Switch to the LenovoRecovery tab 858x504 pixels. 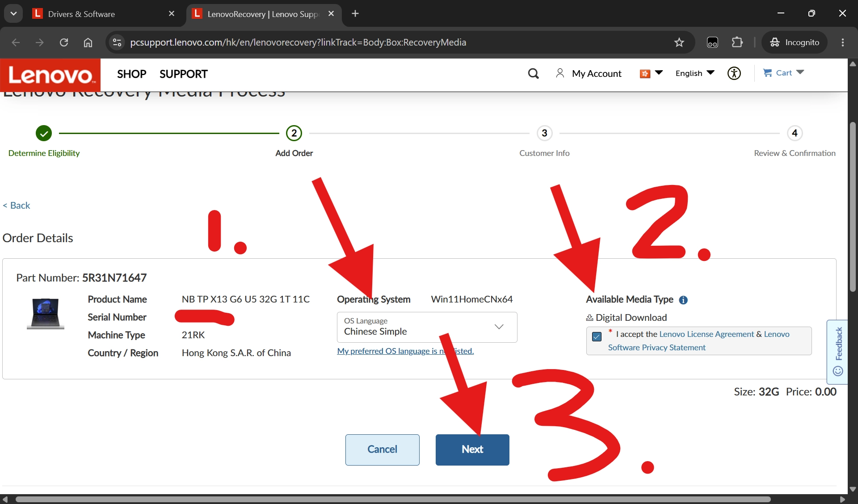click(264, 14)
